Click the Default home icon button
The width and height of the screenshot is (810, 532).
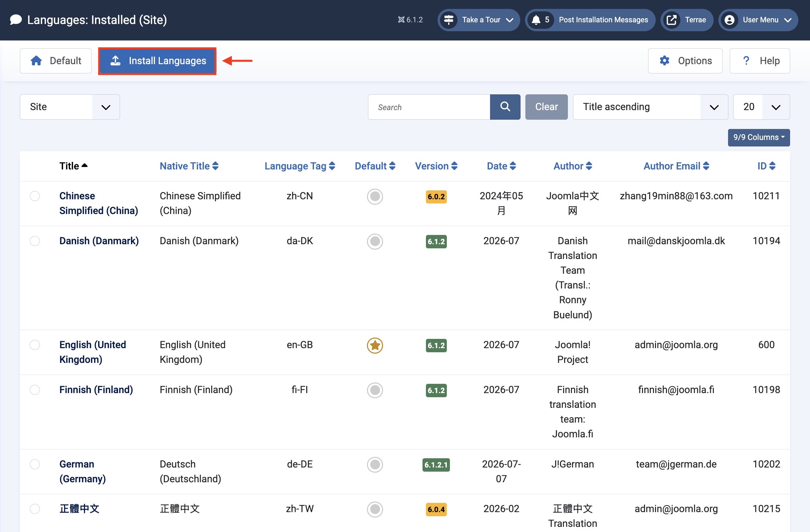tap(56, 61)
